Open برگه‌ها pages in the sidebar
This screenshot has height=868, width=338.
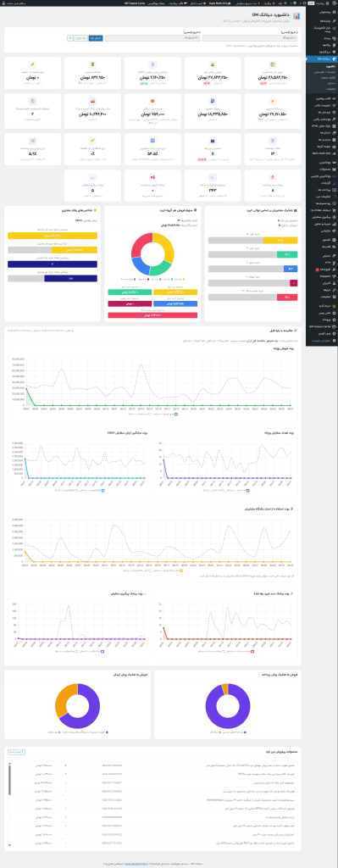tap(321, 46)
